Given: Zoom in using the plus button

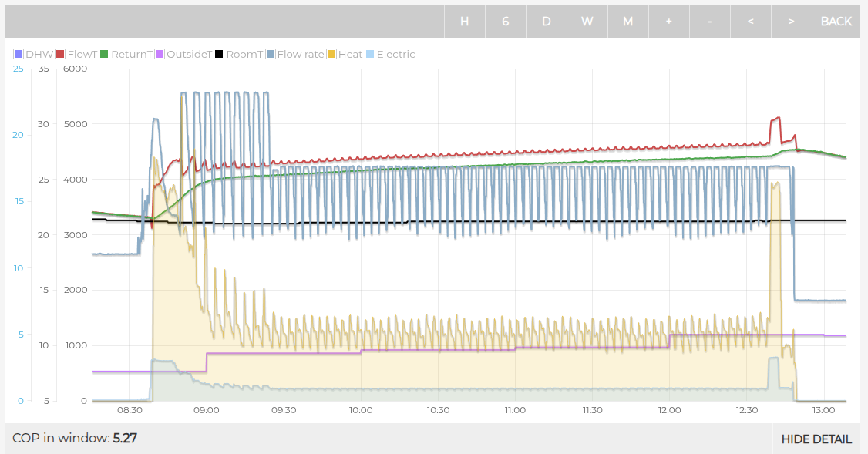Looking at the screenshot, I should click(x=668, y=22).
